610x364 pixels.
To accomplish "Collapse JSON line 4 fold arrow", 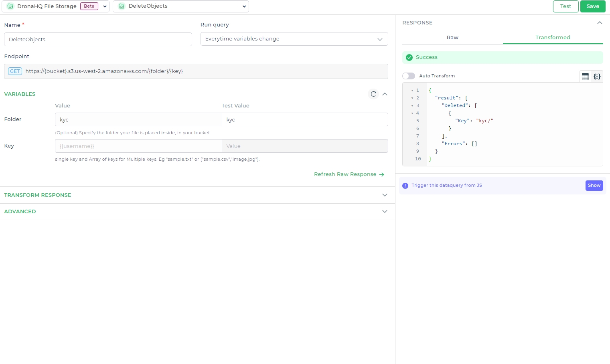I will 412,113.
